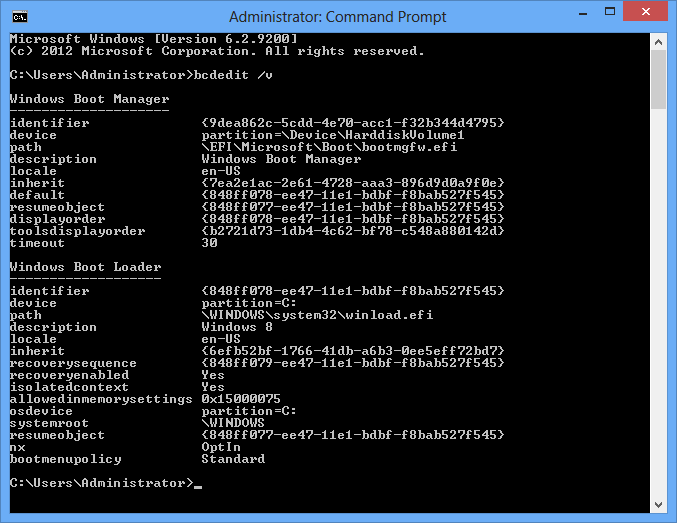Click the blinking cursor at the last prompt
The width and height of the screenshot is (677, 523).
click(x=198, y=486)
